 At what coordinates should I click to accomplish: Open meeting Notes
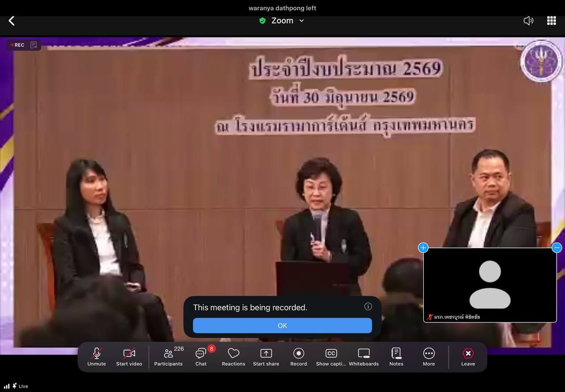396,357
